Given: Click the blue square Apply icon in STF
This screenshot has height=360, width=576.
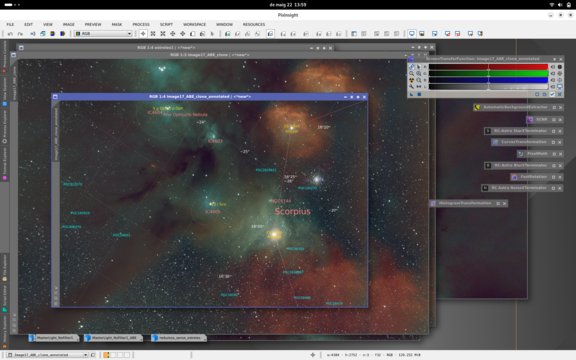Looking at the screenshot, I should [419, 94].
